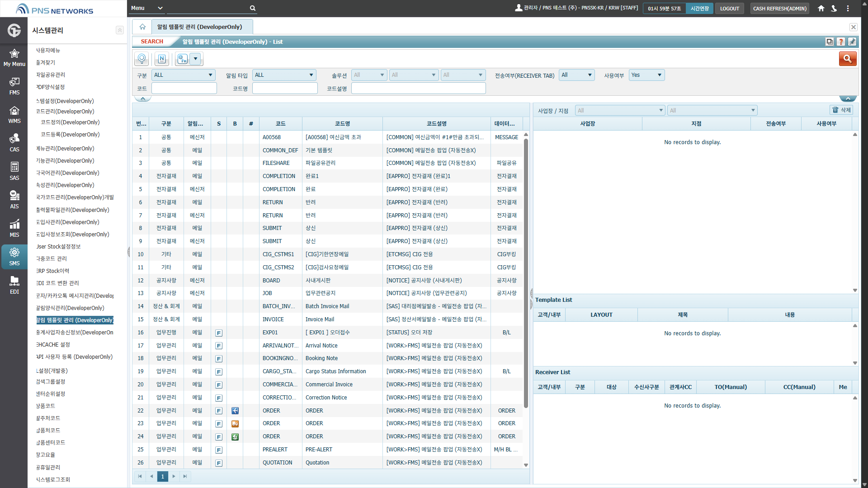
Task: Click the 코드명 input field
Action: click(x=285, y=89)
